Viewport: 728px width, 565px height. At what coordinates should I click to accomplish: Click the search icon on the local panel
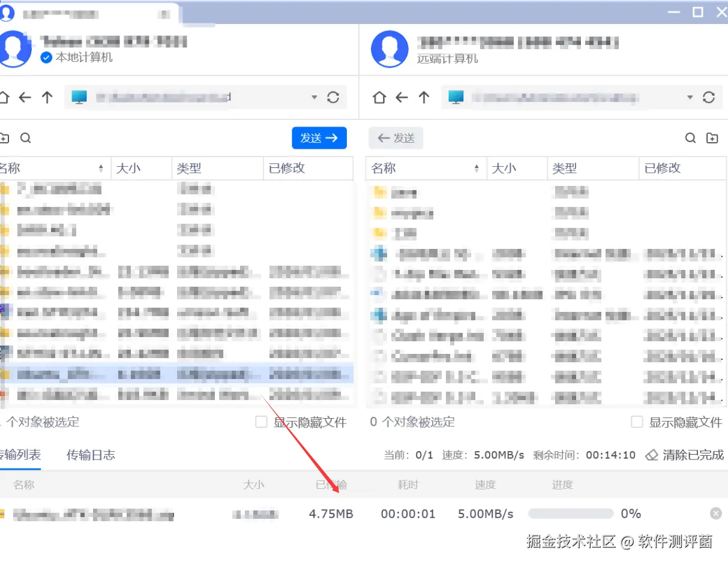click(26, 138)
